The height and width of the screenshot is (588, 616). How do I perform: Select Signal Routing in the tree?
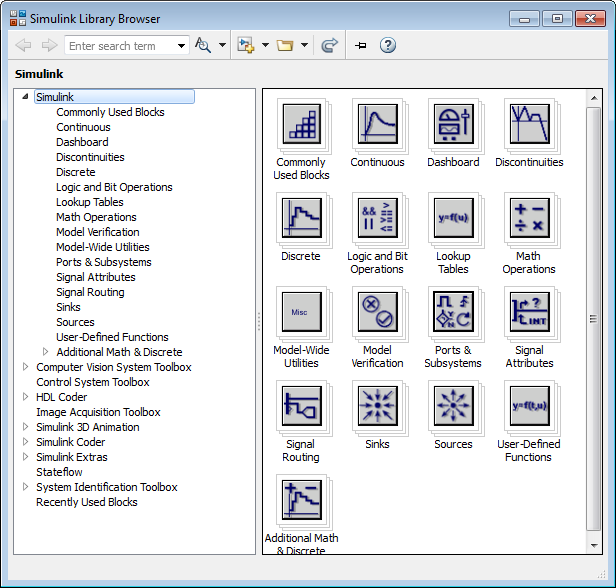click(x=90, y=292)
